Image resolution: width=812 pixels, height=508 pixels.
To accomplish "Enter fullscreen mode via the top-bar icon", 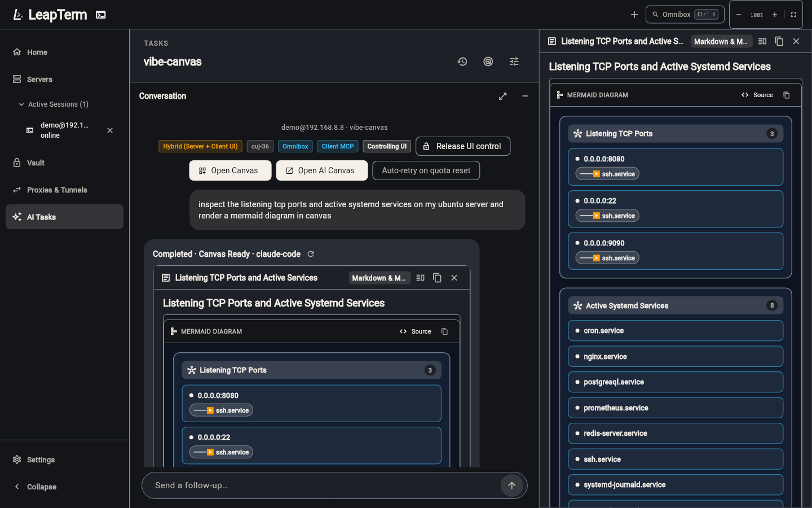I will [793, 15].
